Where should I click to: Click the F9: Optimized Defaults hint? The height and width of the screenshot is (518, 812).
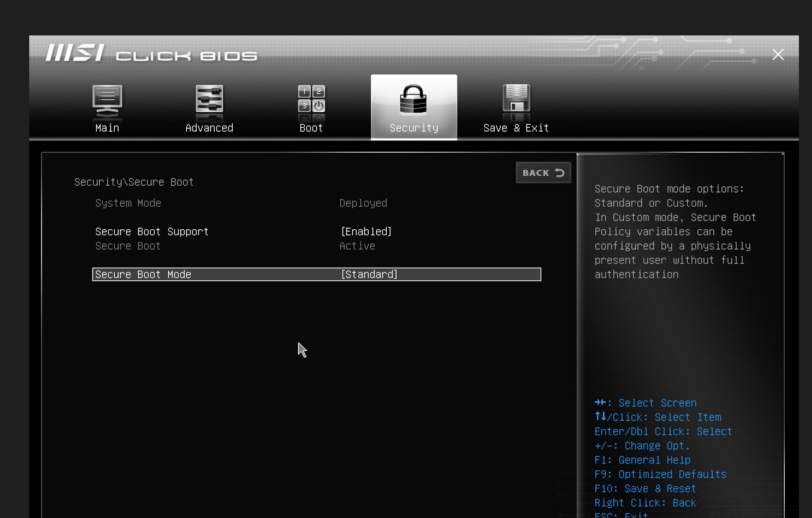661,475
